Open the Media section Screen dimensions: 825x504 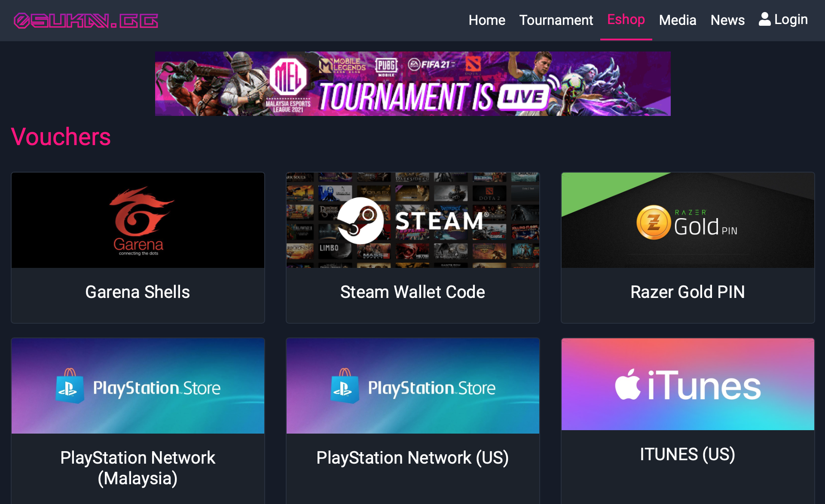[x=678, y=20]
